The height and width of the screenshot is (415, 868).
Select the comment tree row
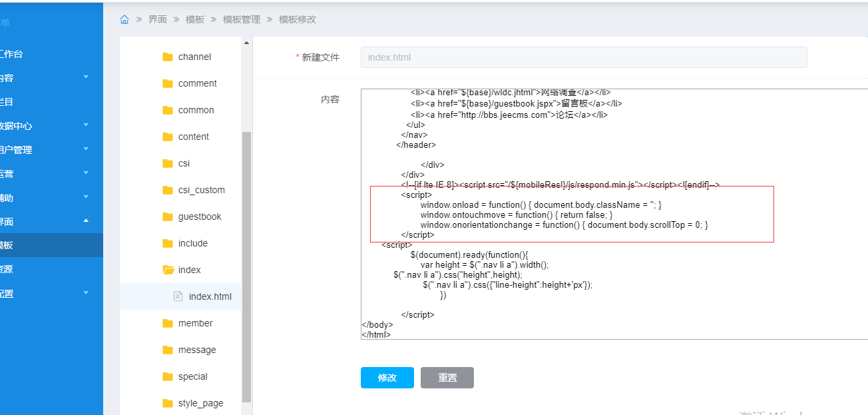(180, 83)
